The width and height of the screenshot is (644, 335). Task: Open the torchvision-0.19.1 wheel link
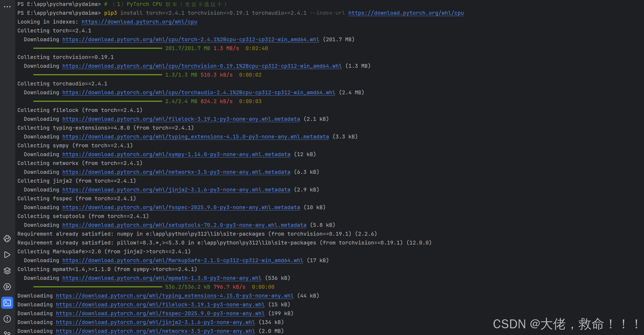(x=202, y=66)
